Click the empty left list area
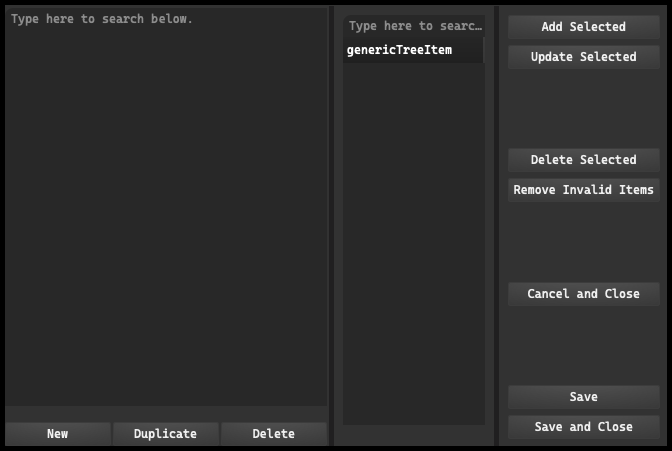This screenshot has height=451, width=672. point(166,216)
